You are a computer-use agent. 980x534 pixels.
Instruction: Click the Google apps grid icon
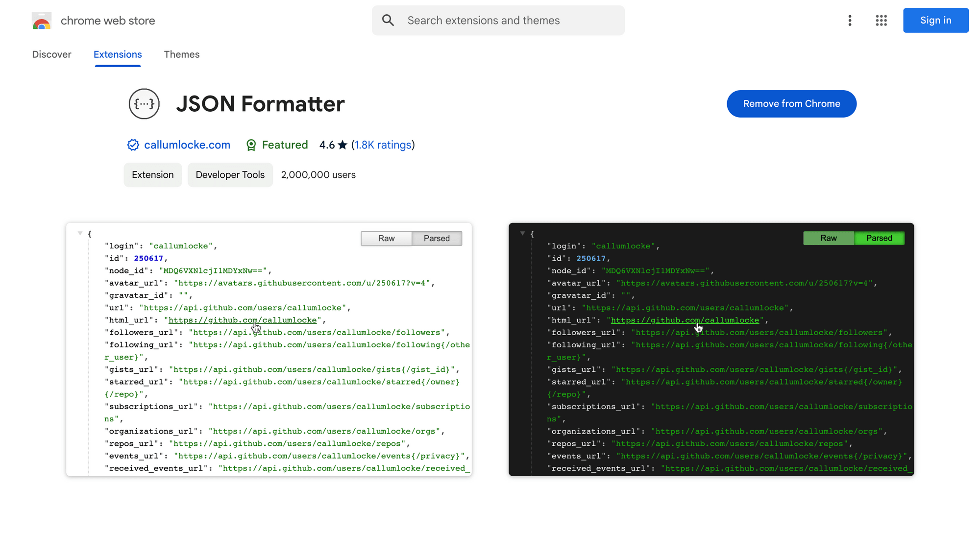(x=882, y=21)
